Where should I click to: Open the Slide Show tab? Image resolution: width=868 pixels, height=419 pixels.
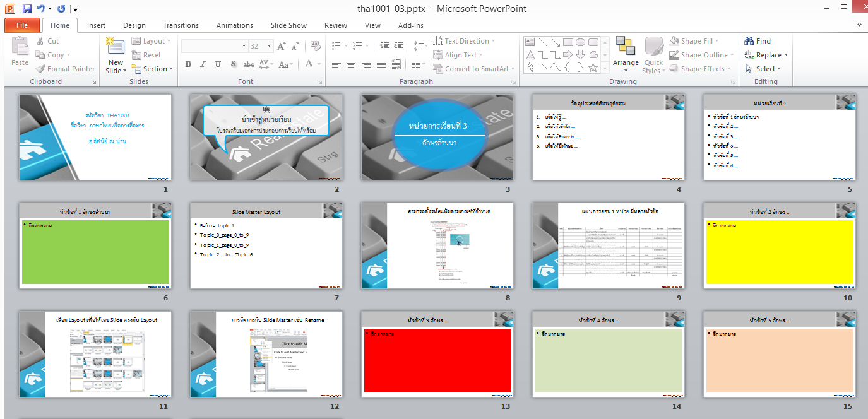288,25
